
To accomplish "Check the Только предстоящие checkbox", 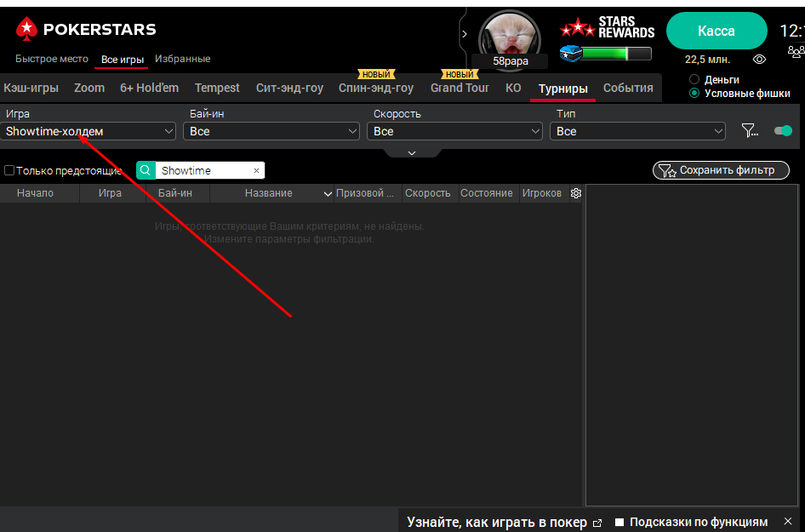I will click(9, 170).
